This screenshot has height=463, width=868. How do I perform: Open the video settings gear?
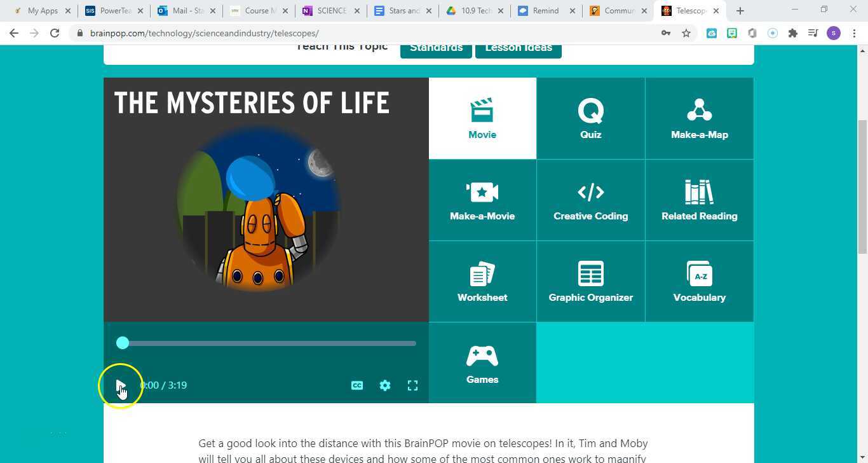[x=385, y=385]
